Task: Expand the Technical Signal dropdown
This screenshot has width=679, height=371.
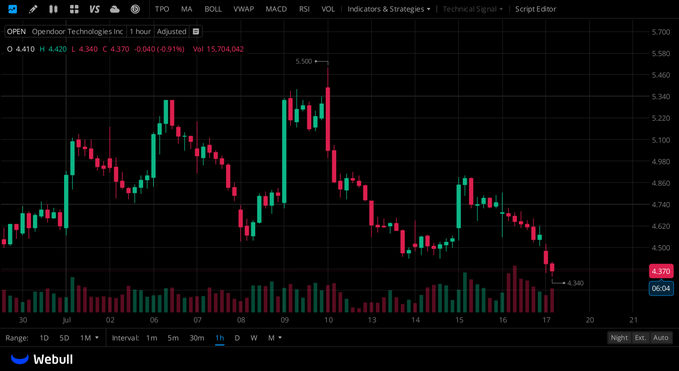Action: (473, 9)
